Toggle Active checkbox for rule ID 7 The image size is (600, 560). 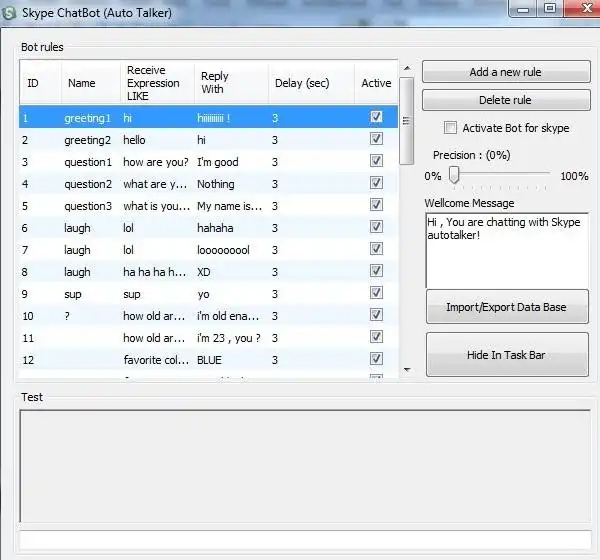pos(376,249)
